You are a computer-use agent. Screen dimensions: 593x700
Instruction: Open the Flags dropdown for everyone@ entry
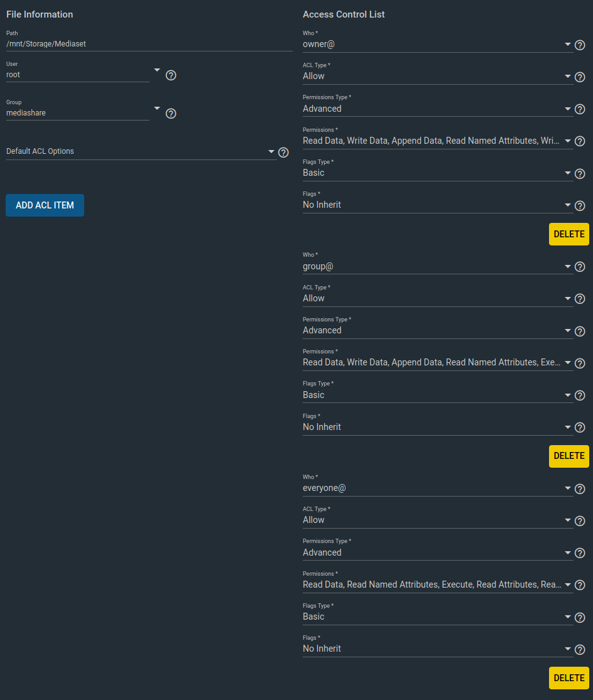click(438, 646)
